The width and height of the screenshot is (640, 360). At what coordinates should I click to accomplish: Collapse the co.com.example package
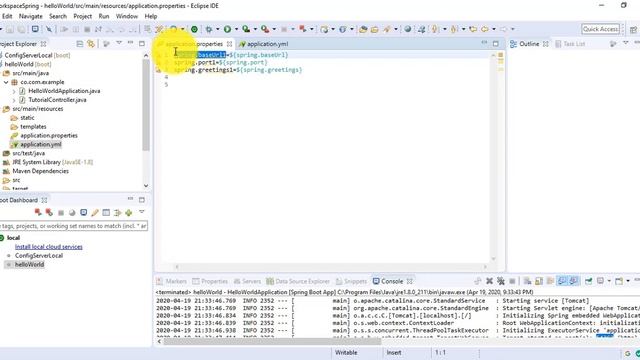pyautogui.click(x=6, y=82)
